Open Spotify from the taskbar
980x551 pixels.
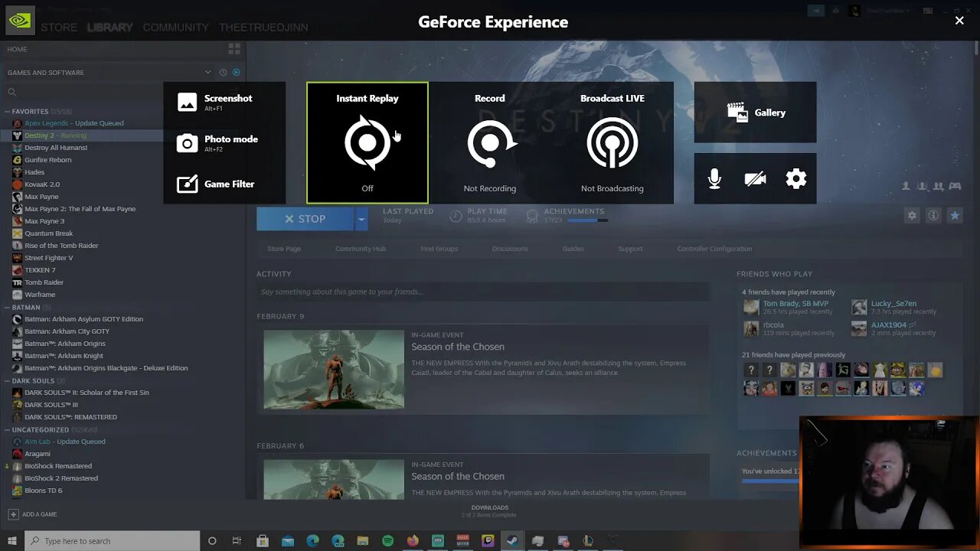pos(388,541)
